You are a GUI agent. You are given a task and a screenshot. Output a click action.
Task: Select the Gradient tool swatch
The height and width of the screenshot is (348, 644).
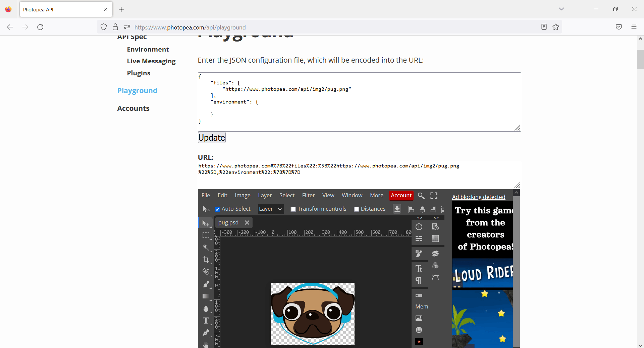[206, 296]
